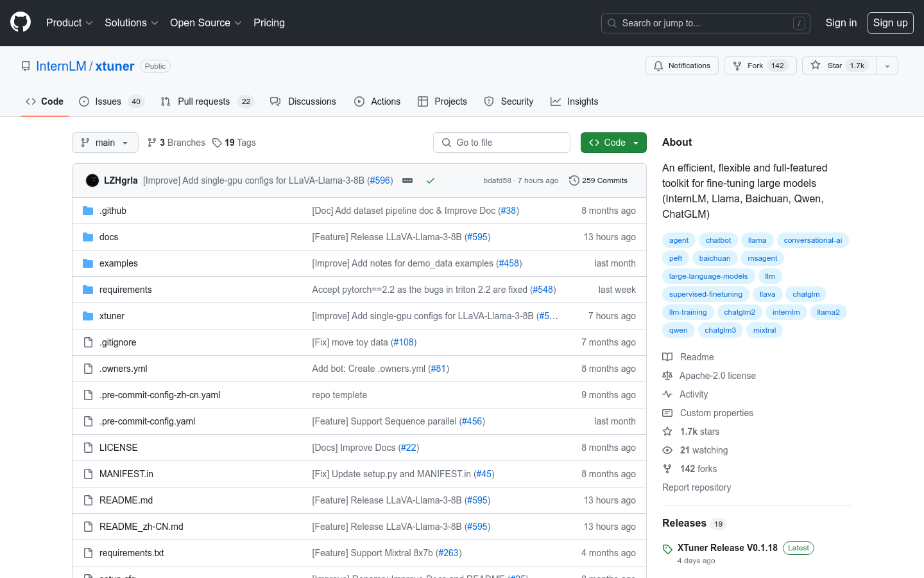Screen dimensions: 924x578
Task: Switch to the Projects tab
Action: tap(442, 101)
